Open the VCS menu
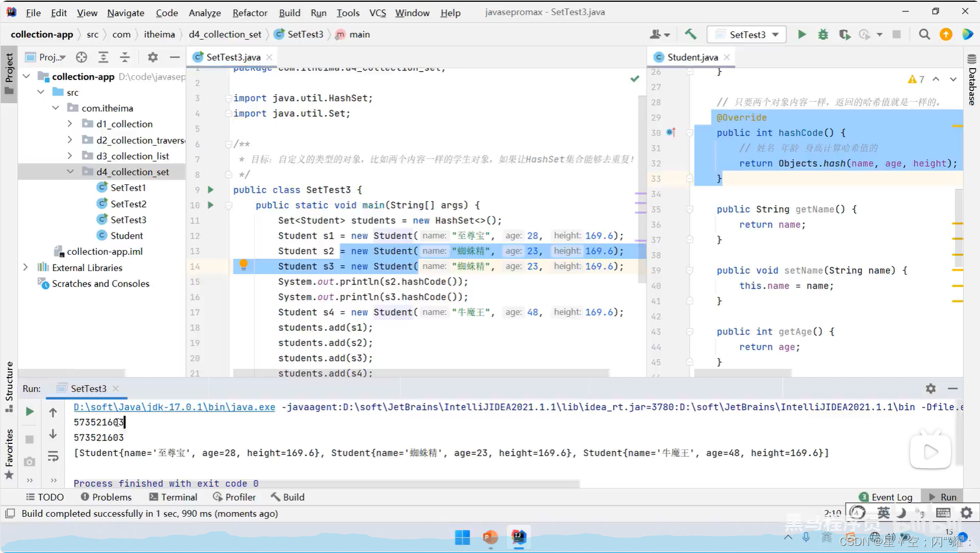Screen dimensions: 980x553 tap(377, 13)
